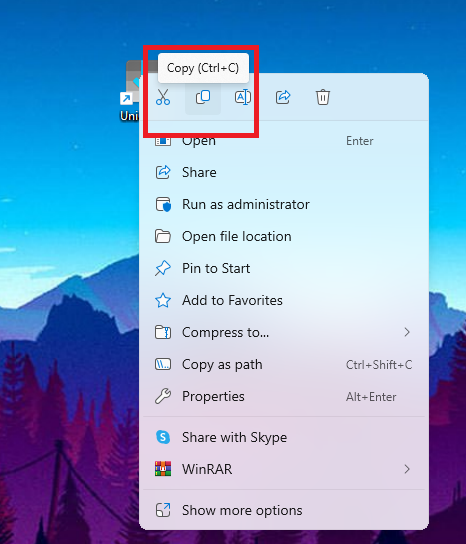Screen dimensions: 466x544
Task: Click the Rename icon
Action: pos(243,97)
